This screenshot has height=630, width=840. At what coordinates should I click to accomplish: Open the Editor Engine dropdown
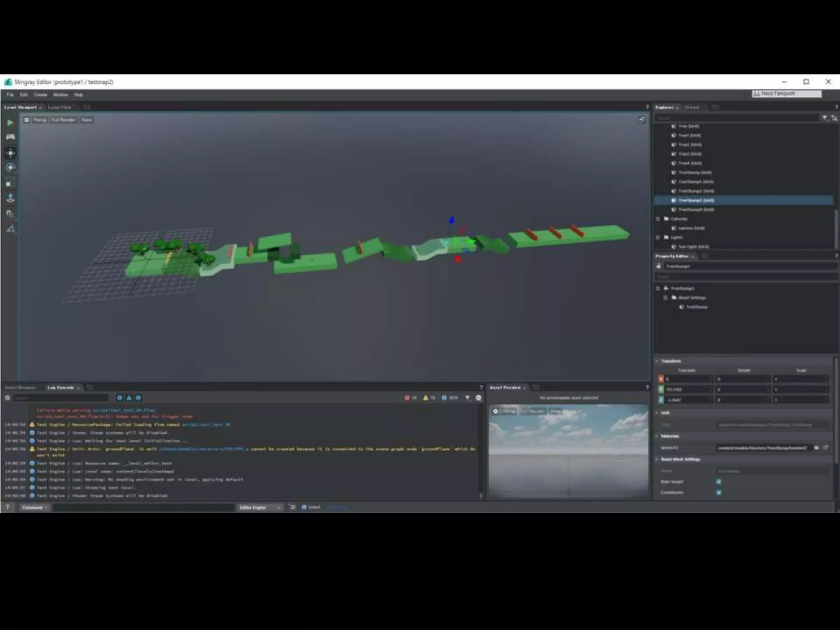pyautogui.click(x=260, y=507)
